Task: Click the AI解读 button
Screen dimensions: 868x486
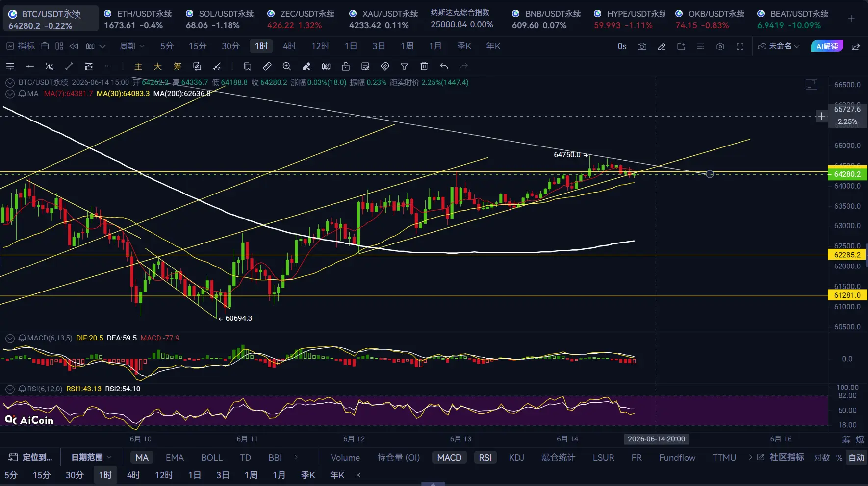Action: pyautogui.click(x=827, y=46)
